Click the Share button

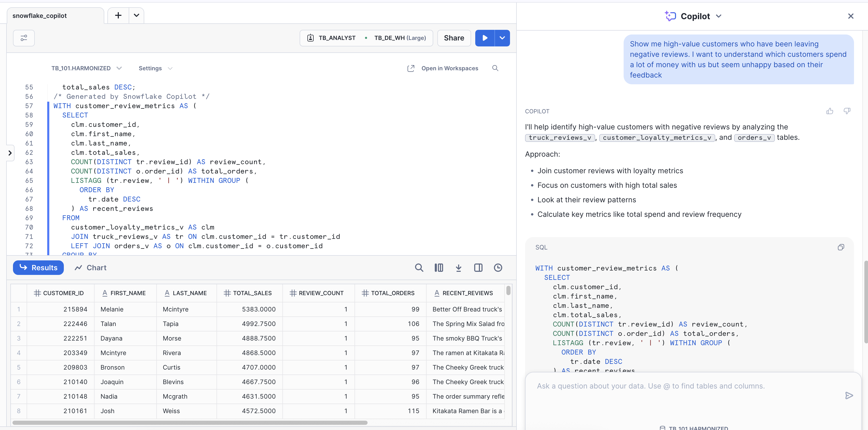coord(454,38)
